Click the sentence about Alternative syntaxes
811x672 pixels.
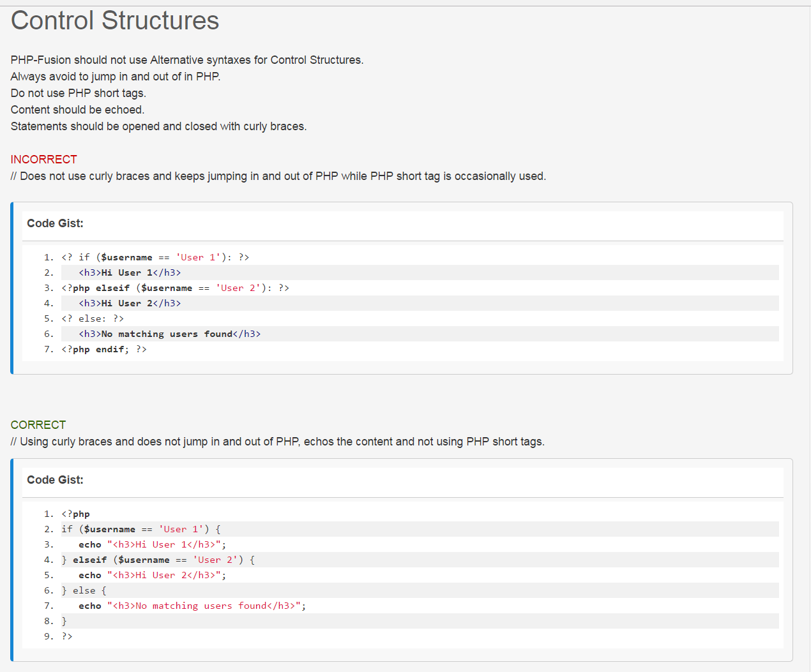[x=187, y=60]
